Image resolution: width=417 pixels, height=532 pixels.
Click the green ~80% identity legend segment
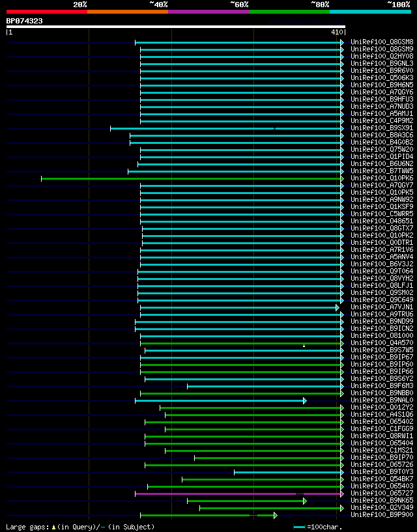289,12
